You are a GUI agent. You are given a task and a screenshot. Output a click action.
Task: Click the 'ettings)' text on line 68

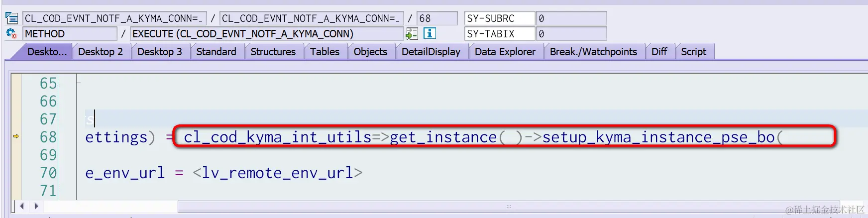[120, 137]
